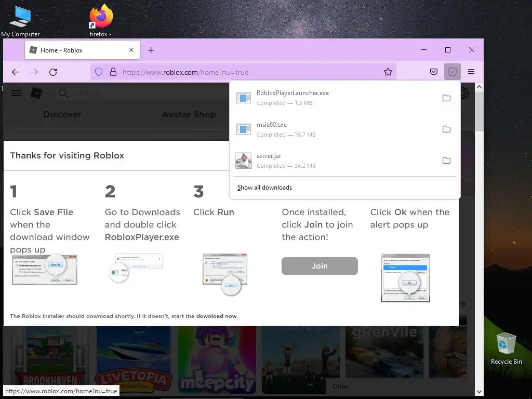Screen dimensions: 532x399
Task: Open the tracking protection shield icon
Action: click(x=98, y=72)
